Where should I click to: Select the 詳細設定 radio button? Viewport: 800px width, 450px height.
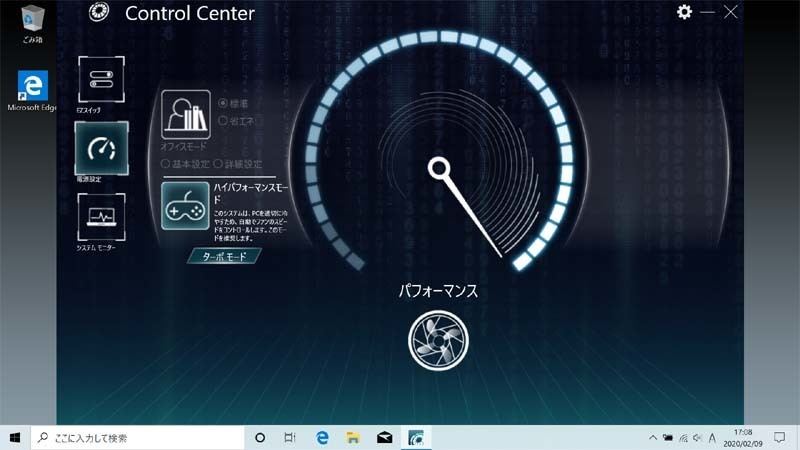pyautogui.click(x=218, y=164)
